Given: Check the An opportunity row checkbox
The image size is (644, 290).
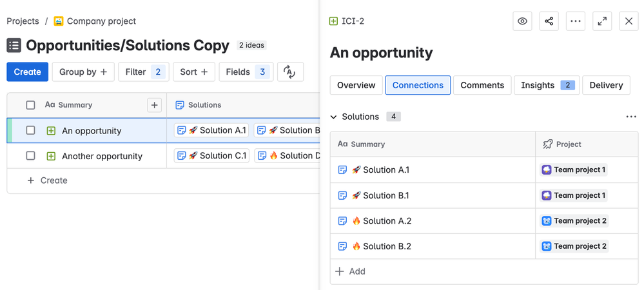Looking at the screenshot, I should (x=30, y=131).
